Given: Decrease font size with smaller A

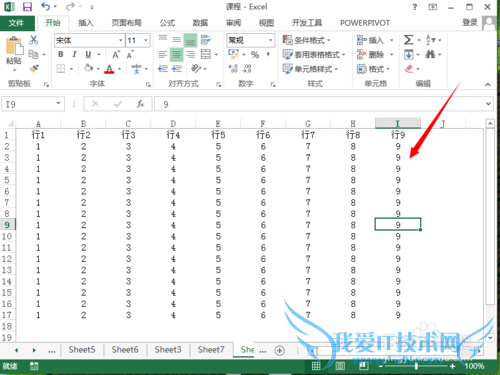Looking at the screenshot, I should point(130,54).
